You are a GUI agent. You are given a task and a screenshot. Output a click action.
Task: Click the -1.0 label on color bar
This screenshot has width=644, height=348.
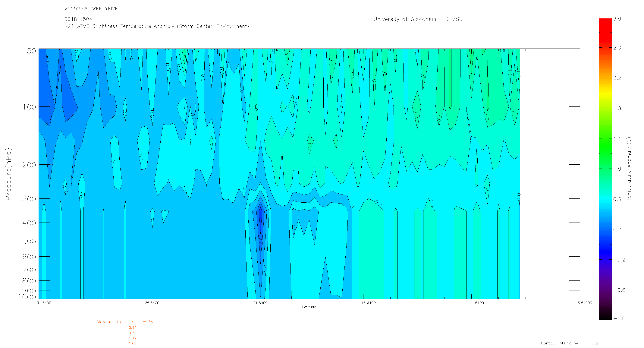[619, 318]
